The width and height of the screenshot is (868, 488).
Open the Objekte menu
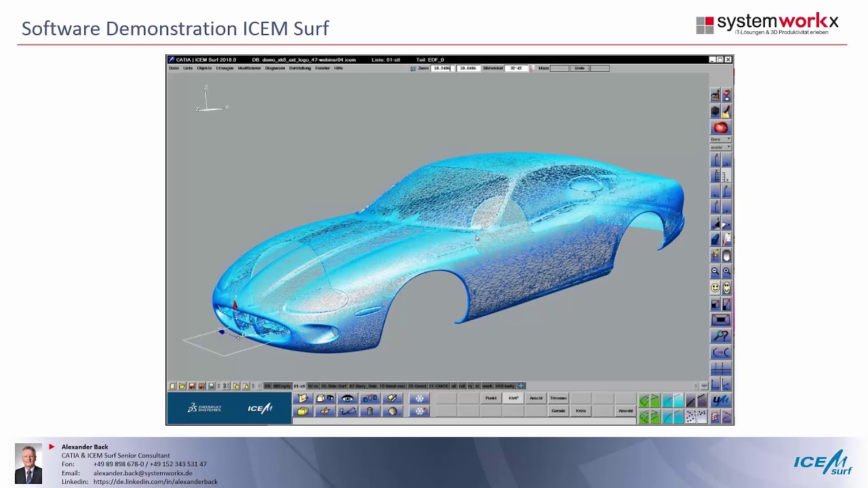tap(204, 68)
